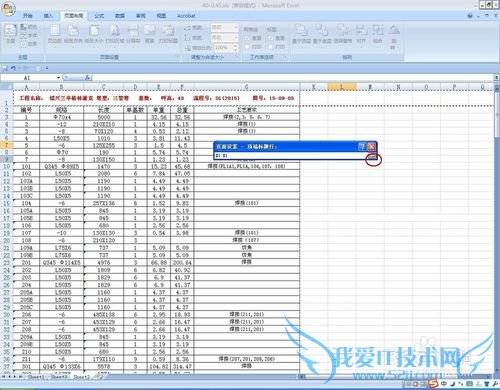Click the A1 Name Box field

tap(28, 78)
